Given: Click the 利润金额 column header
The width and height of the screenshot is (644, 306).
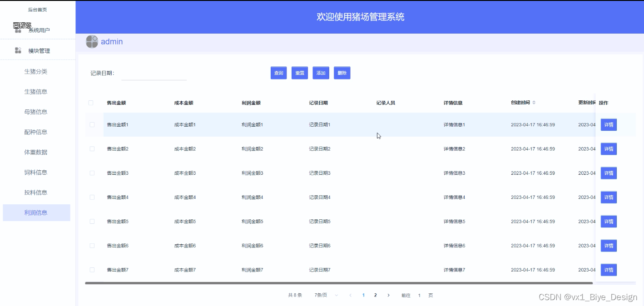Looking at the screenshot, I should [x=251, y=103].
